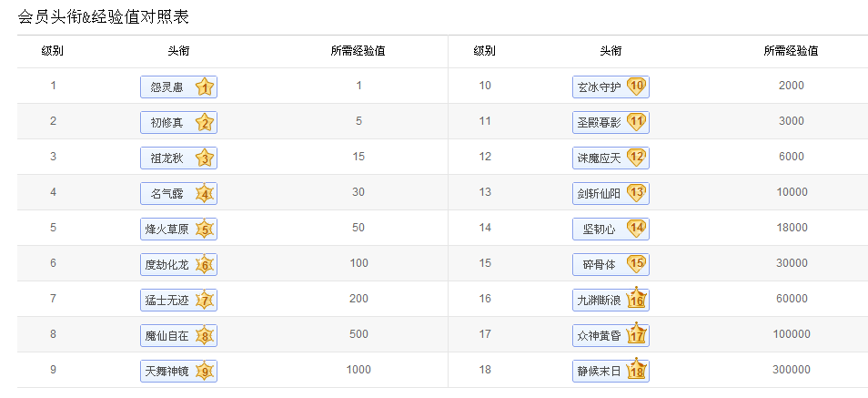Click the level 1 star badge icon
This screenshot has height=398, width=868.
[205, 87]
